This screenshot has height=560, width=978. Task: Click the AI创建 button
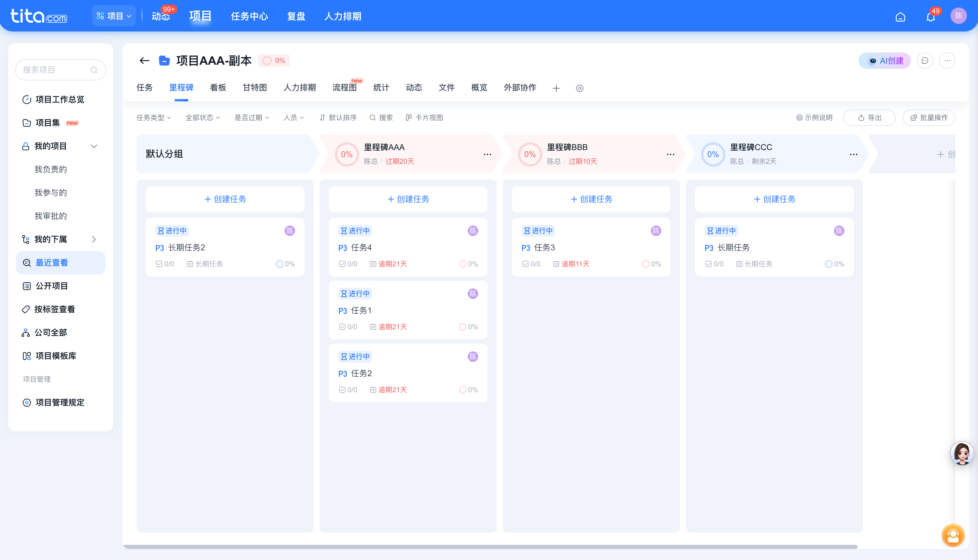[884, 60]
